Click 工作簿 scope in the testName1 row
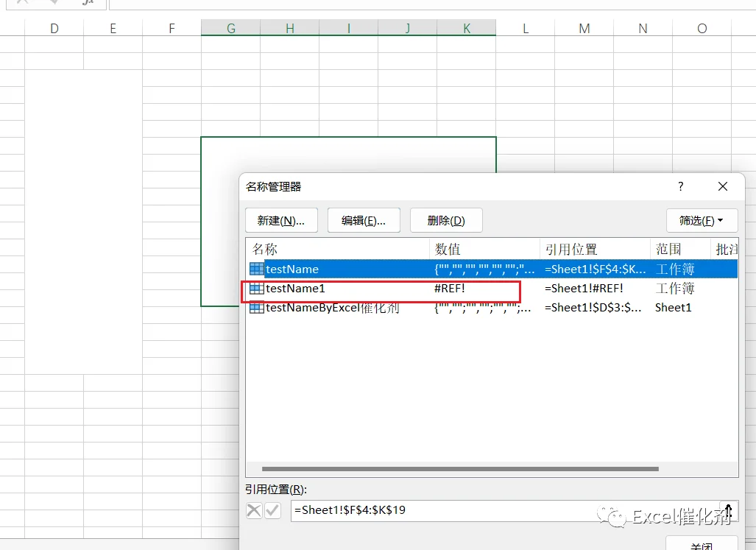 [674, 289]
